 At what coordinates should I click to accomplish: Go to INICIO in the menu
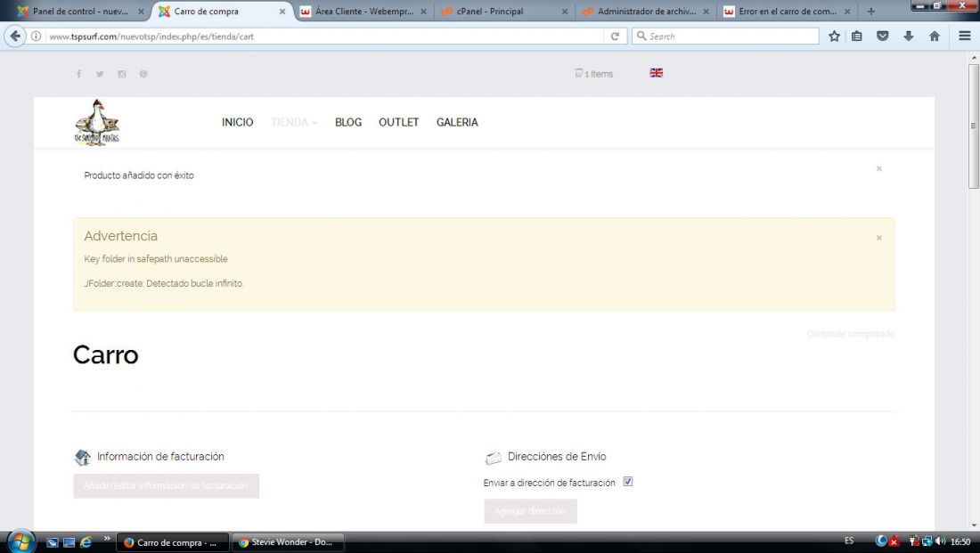(x=238, y=123)
